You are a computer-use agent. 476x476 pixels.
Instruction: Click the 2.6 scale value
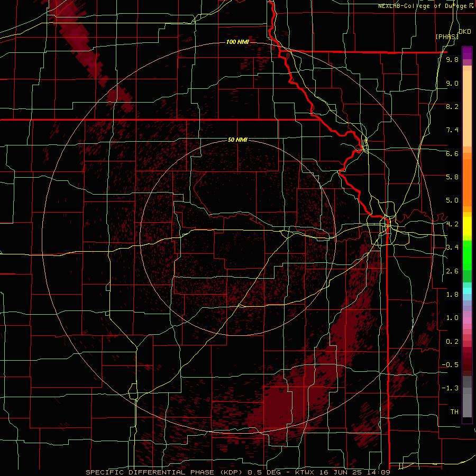click(452, 271)
